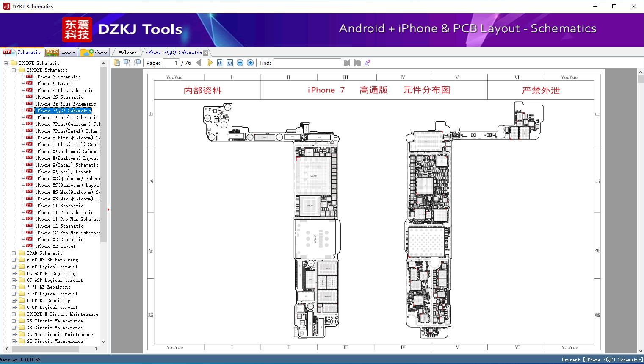
Task: Go to the next page with the yellow arrow
Action: pos(210,63)
